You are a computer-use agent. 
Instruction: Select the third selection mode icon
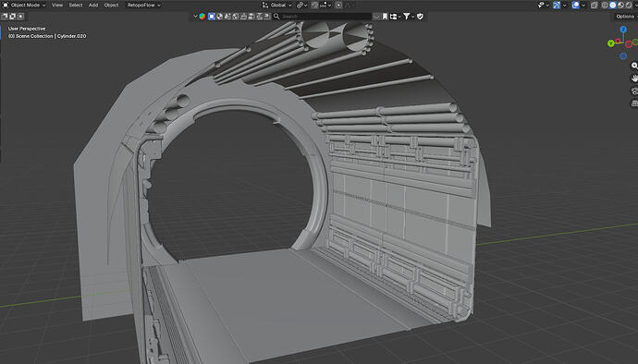tap(20, 17)
